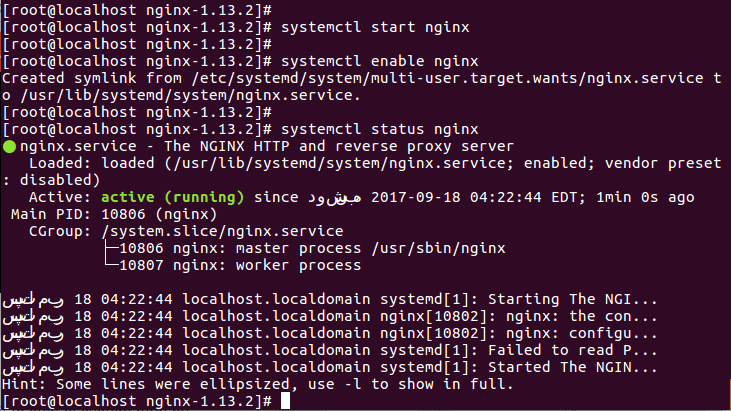
Task: Click ': disabled)' vendor preset continuation line
Action: coord(51,181)
